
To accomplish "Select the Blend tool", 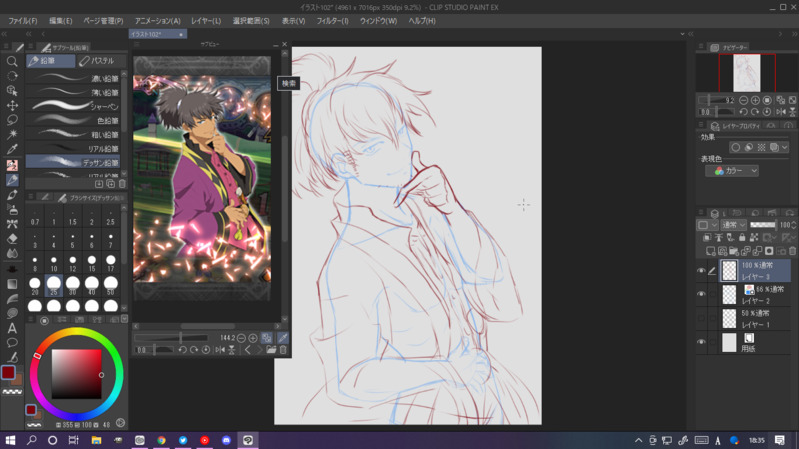I will 12,253.
